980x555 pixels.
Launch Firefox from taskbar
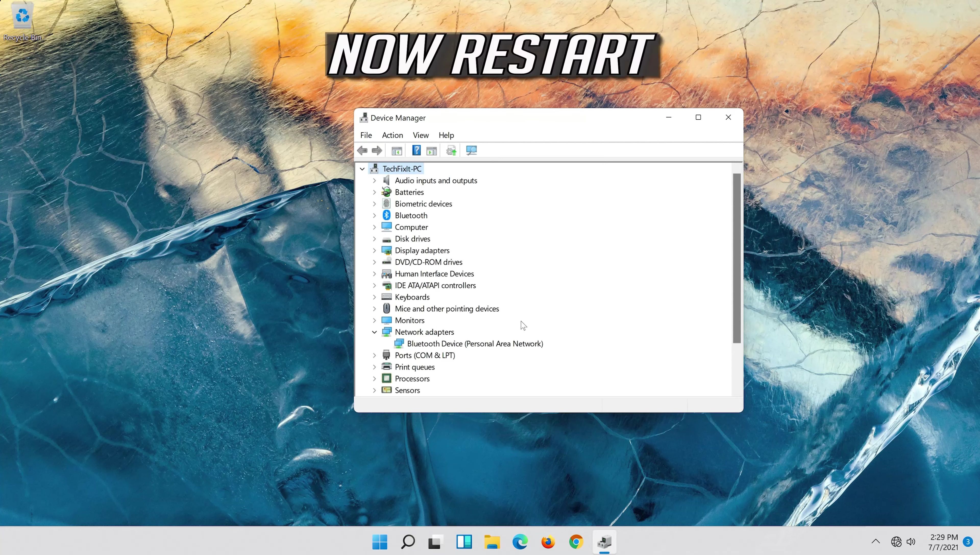(548, 542)
